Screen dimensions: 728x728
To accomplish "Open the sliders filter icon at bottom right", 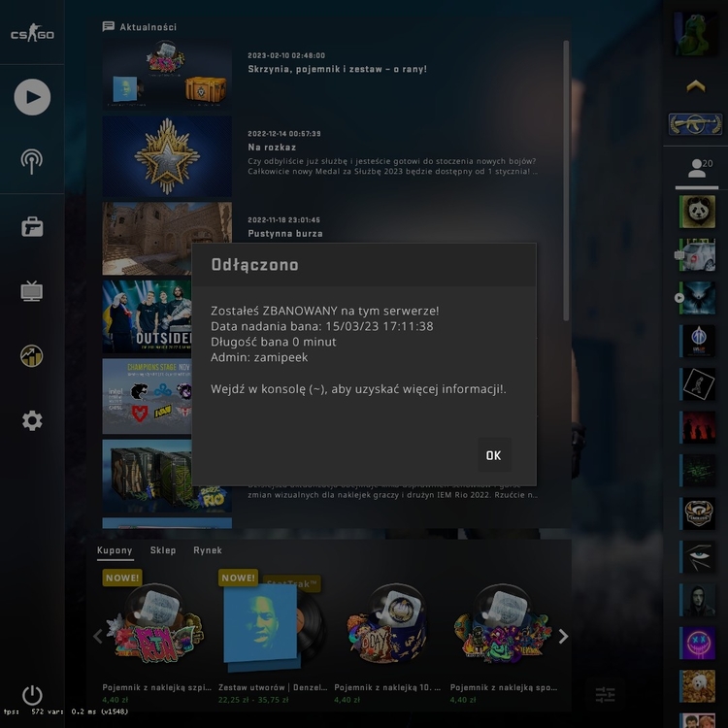I will point(605,695).
